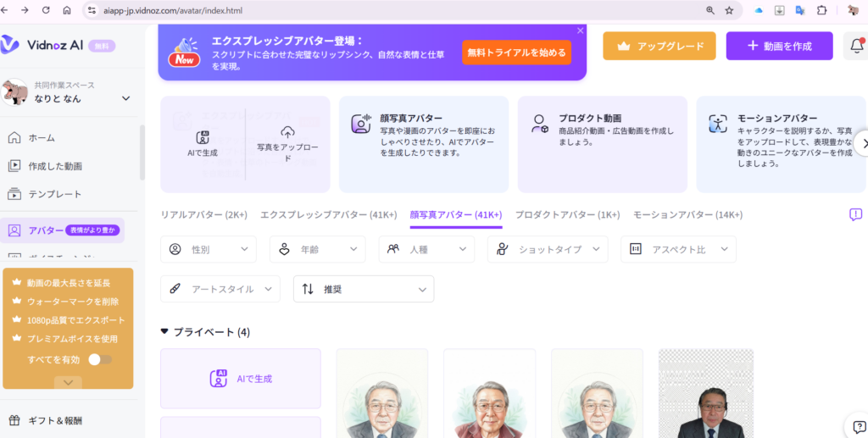
Task: Click the feedback icon beside avatar tabs
Action: point(855,215)
